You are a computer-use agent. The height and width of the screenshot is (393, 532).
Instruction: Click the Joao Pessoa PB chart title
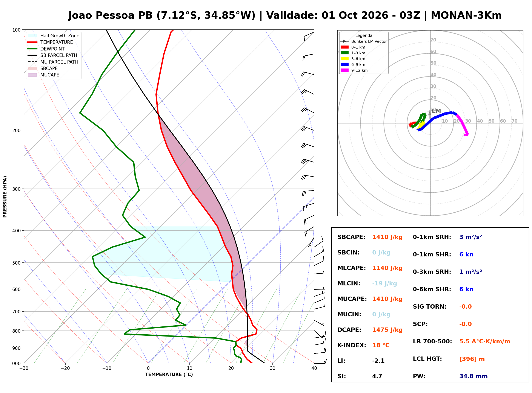[x=285, y=15]
